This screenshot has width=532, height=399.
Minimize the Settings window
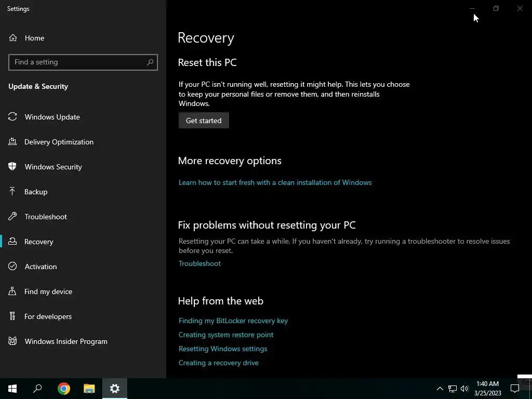[x=472, y=8]
